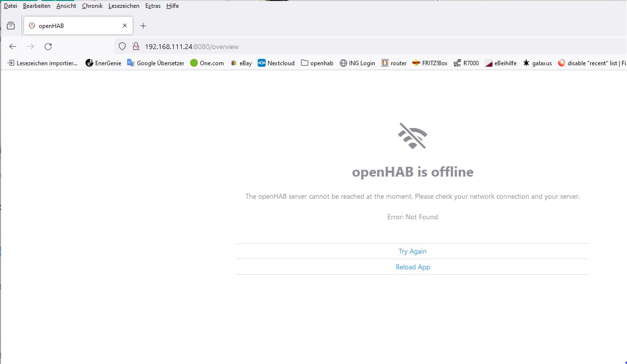Expand the openhab bookmarks folder
Viewport: 627px width, 364px height.
point(317,63)
